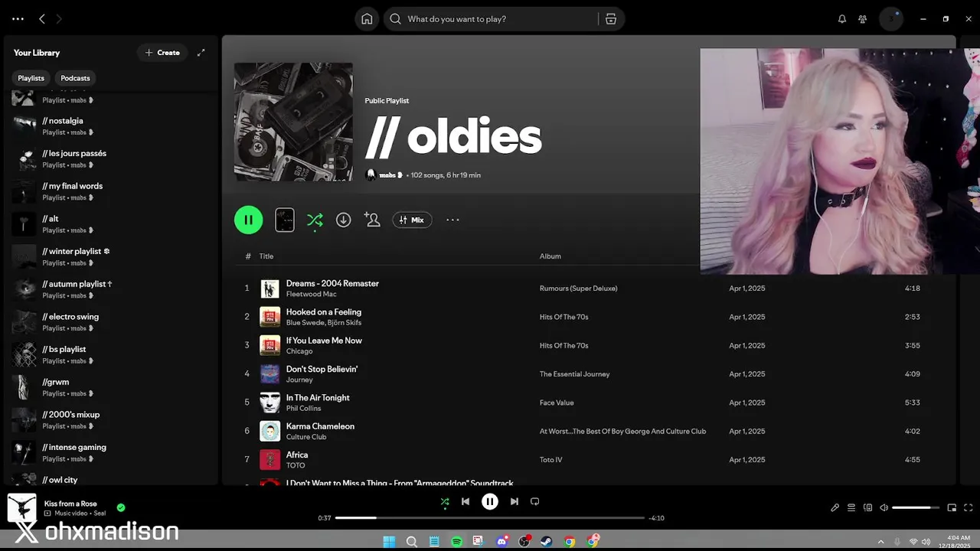Select Don't Stop Believin' track

(x=322, y=369)
